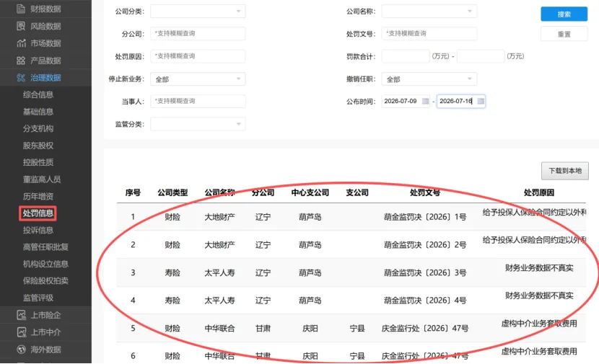Select 综合信息 submenu item
Image resolution: width=599 pixels, height=364 pixels.
(38, 94)
